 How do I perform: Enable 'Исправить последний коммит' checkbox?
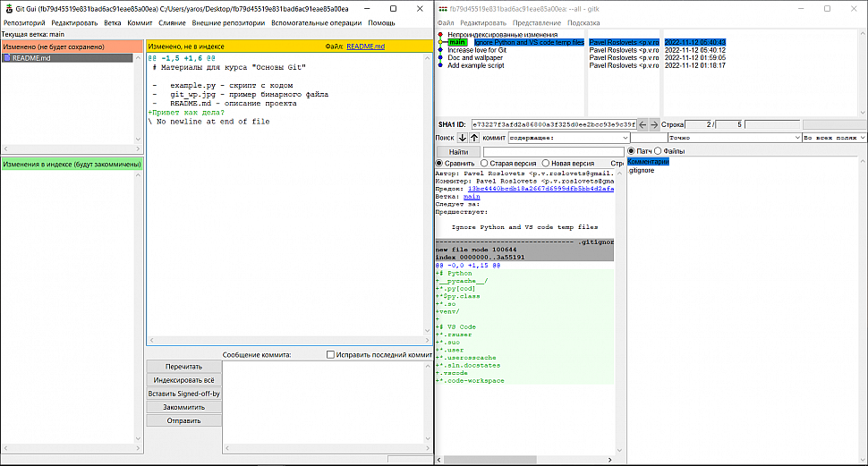pos(331,355)
